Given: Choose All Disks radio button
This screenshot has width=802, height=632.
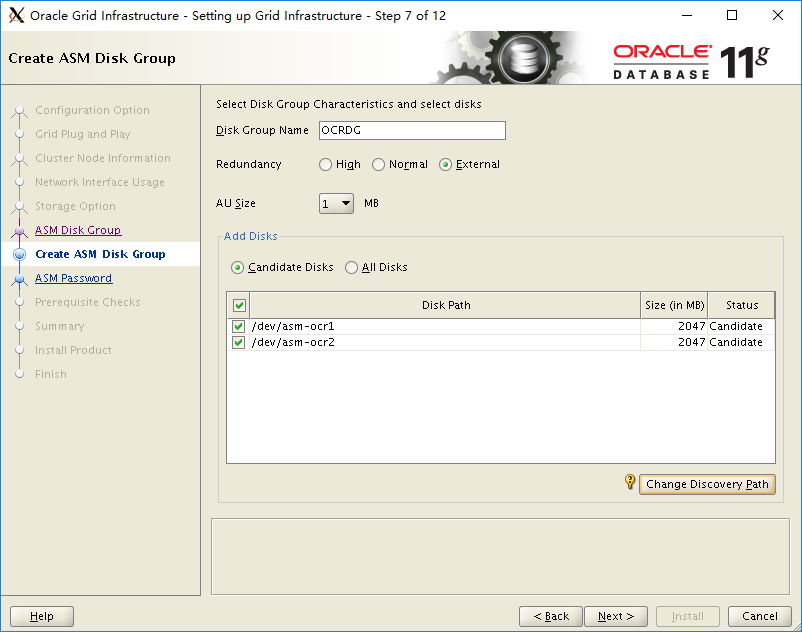Looking at the screenshot, I should click(351, 267).
